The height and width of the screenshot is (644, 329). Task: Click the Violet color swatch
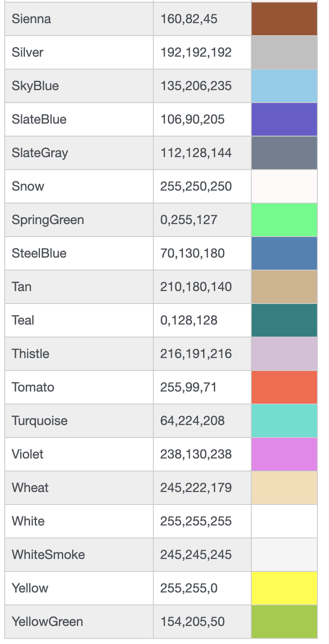coord(284,454)
